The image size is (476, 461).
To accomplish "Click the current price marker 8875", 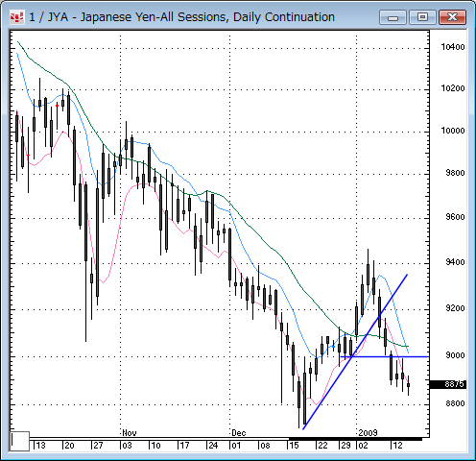I will click(448, 384).
